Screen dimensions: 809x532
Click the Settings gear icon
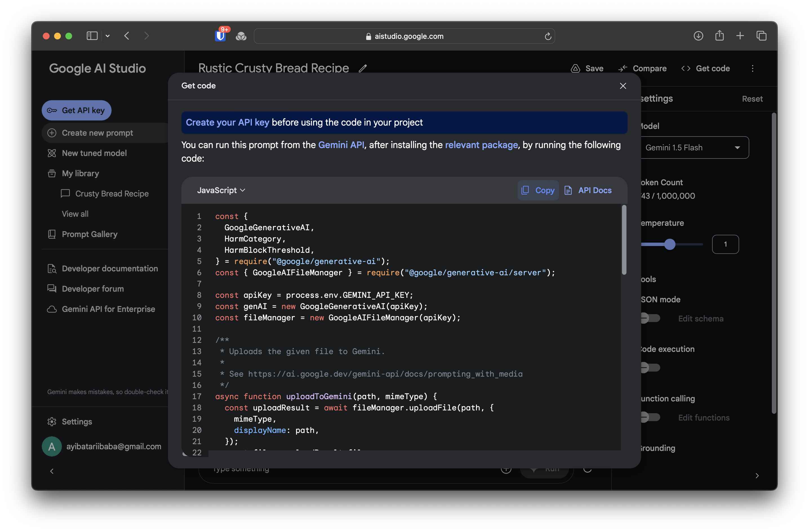coord(52,422)
